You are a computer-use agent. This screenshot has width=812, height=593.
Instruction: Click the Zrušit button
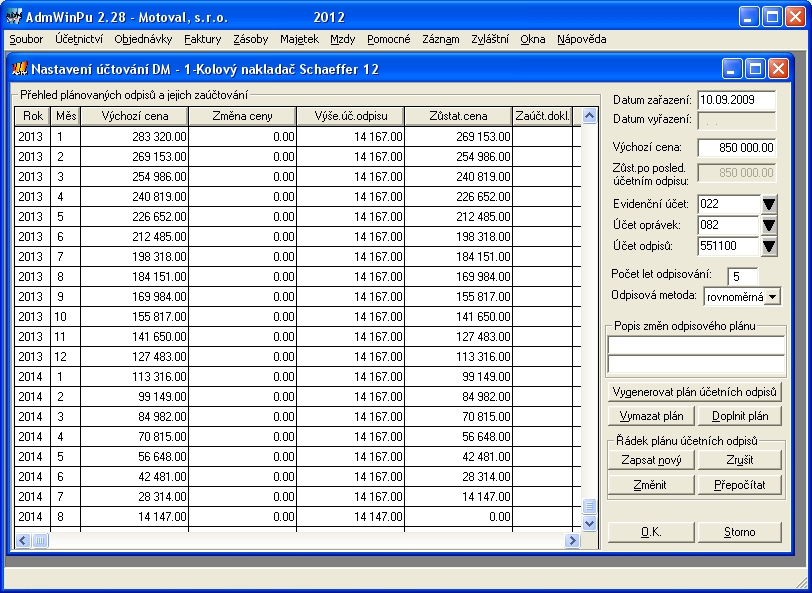pyautogui.click(x=740, y=460)
